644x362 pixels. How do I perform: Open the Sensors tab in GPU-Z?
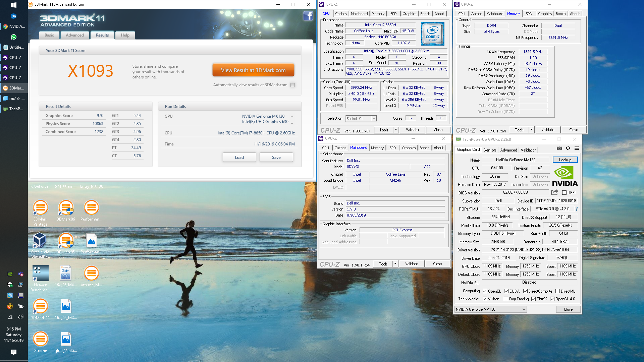click(490, 150)
